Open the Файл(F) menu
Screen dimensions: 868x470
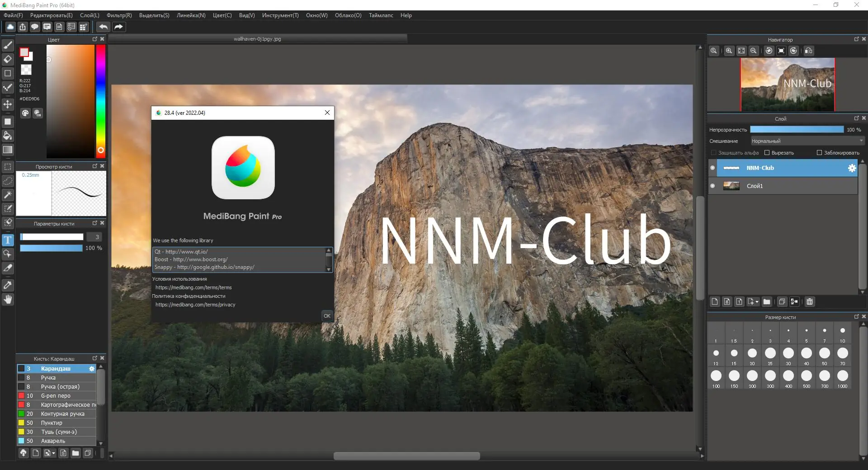click(13, 15)
